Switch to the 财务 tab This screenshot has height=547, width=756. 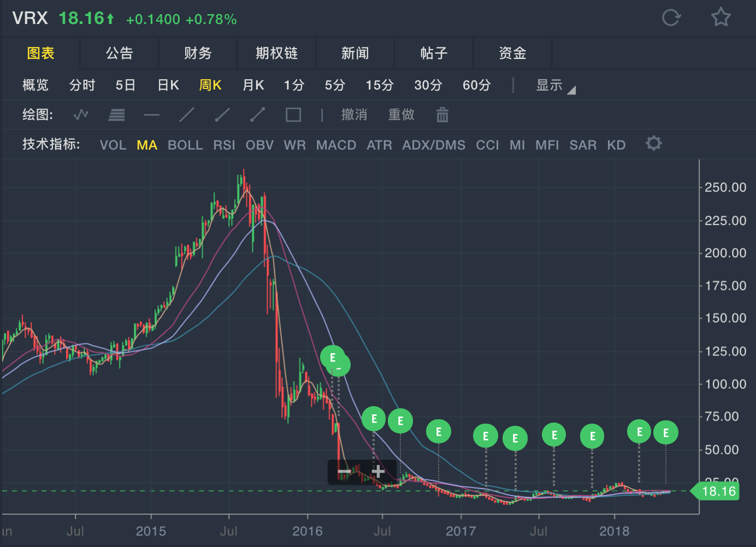pos(198,53)
